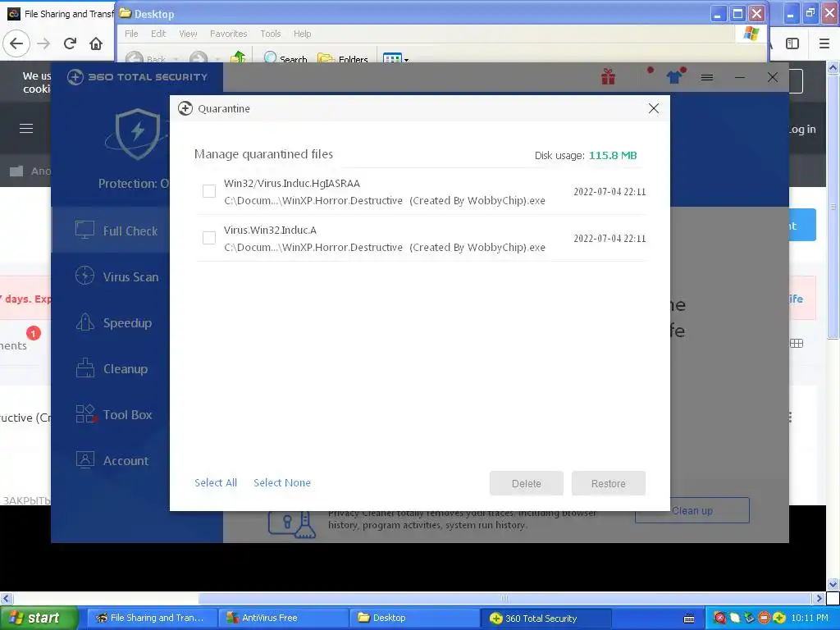This screenshot has height=630, width=840.
Task: Click the Win32/Virus.Induc.HgIASRAA threat name
Action: click(x=291, y=183)
